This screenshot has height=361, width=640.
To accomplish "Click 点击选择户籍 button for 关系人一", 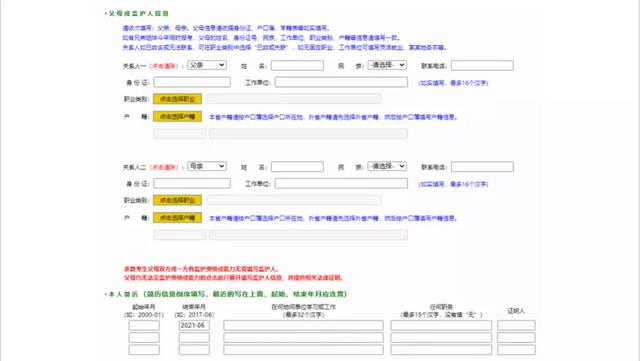I will click(178, 116).
